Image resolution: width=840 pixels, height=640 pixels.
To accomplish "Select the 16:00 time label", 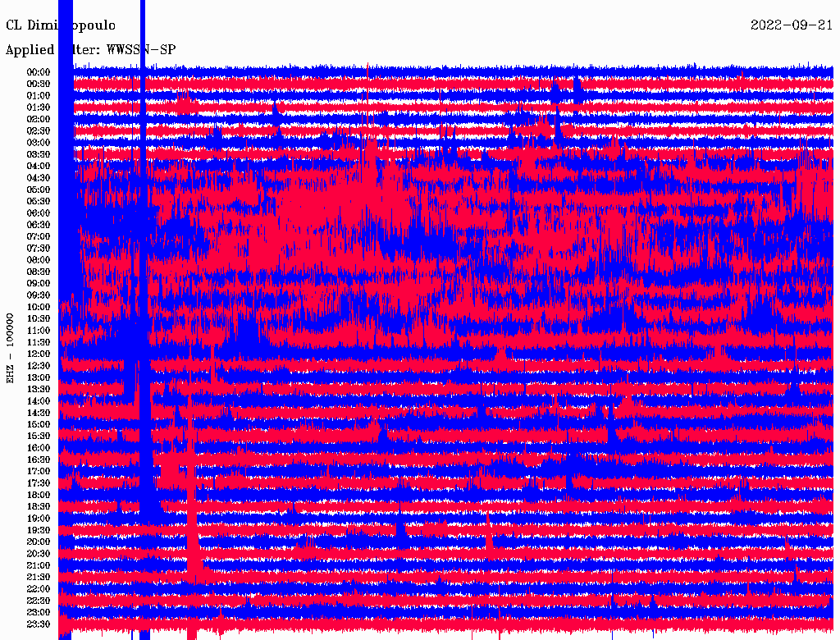I will tap(39, 448).
